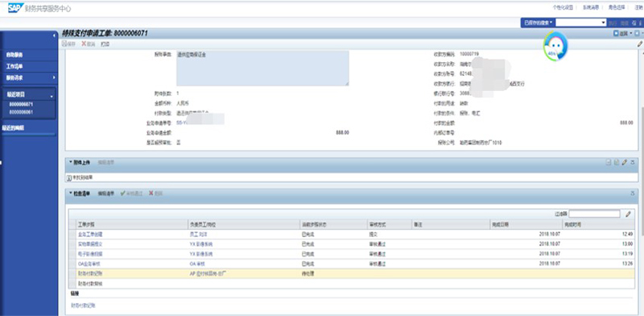Collapse the 附件上传 section triangle
The image size is (644, 316).
tap(70, 162)
